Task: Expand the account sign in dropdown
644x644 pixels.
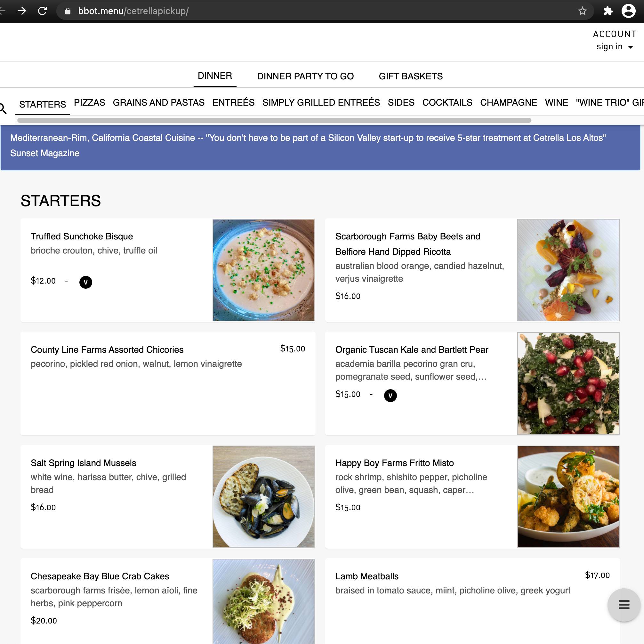Action: pyautogui.click(x=614, y=47)
